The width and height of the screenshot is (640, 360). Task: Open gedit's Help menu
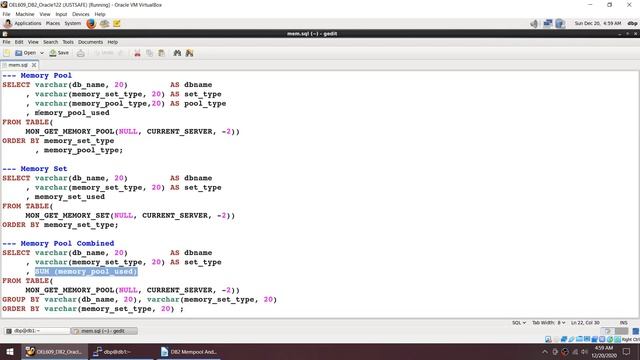[113, 42]
